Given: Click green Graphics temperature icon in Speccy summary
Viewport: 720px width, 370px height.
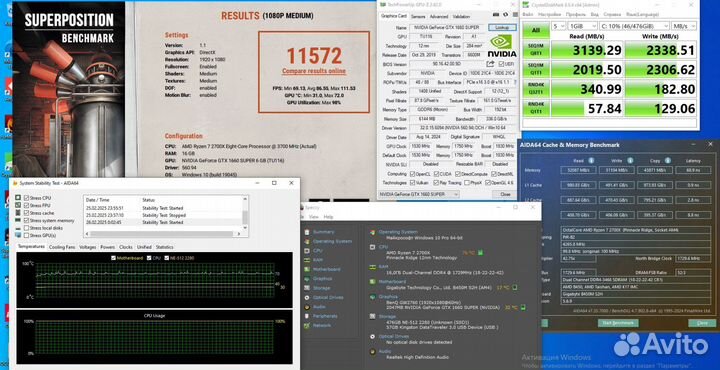Looking at the screenshot, I should (523, 307).
